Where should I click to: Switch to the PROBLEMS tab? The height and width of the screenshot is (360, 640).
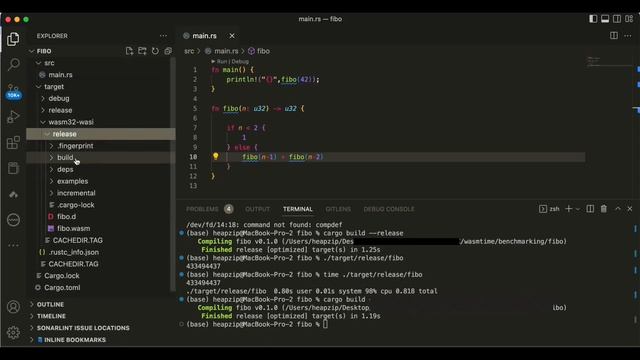pos(202,209)
